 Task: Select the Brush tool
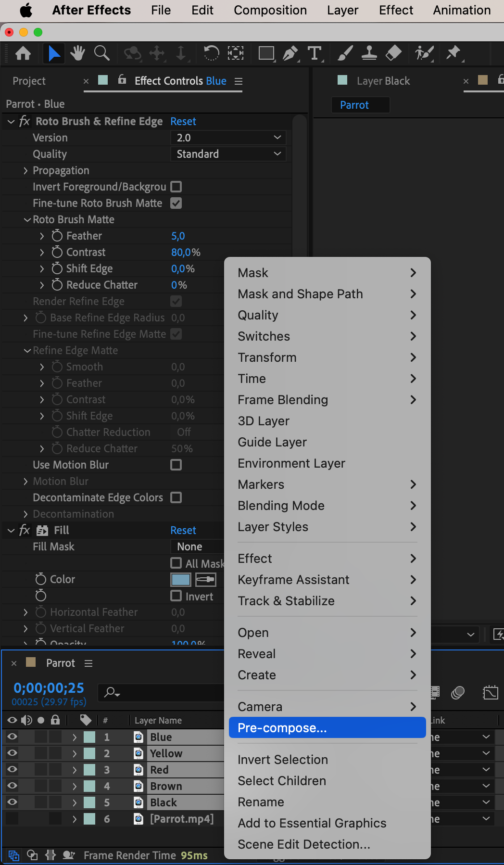tap(345, 53)
